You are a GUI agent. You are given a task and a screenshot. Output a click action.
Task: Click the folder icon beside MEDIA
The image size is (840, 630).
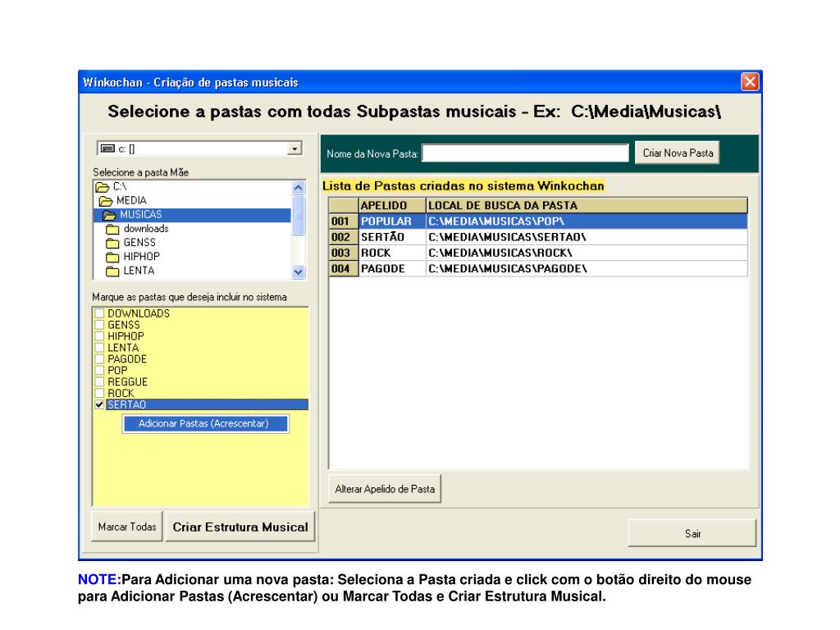click(x=106, y=201)
